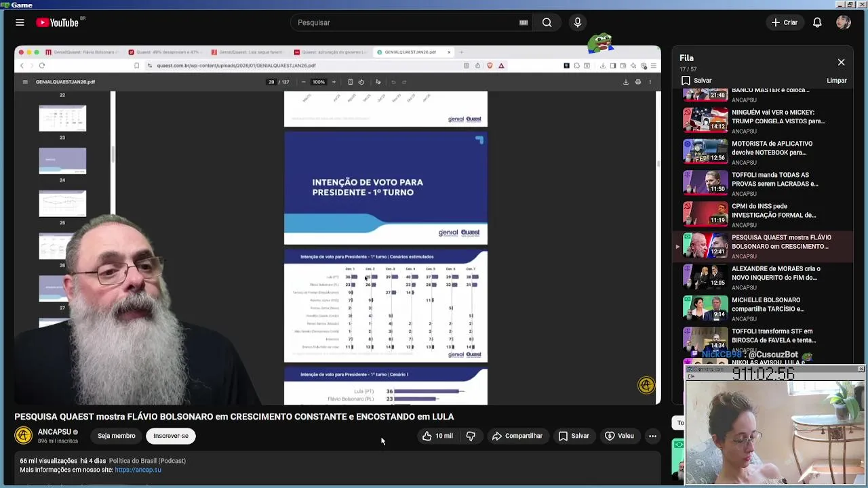This screenshot has height=488, width=868.
Task: Play queue video TOFFOLI manda TODAS AS PROVAS
Action: pos(763,184)
